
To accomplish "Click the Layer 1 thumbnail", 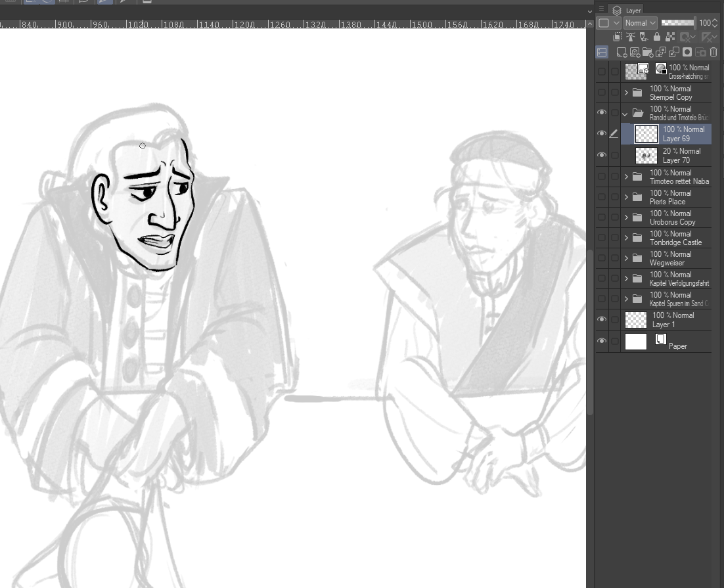I will (x=636, y=320).
